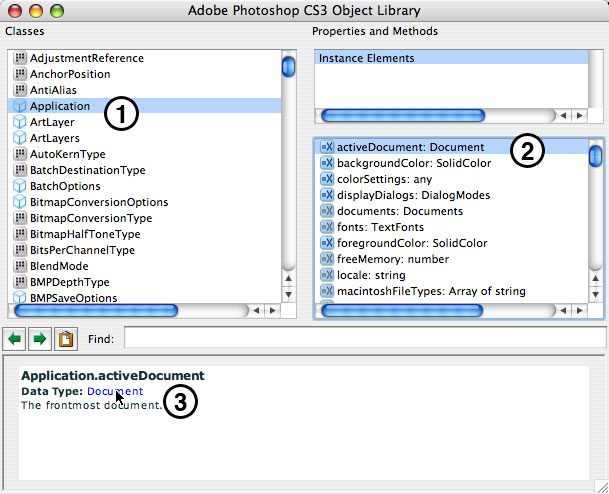This screenshot has width=609, height=494.
Task: Click the BitmapConversionType enum icon
Action: 20,218
